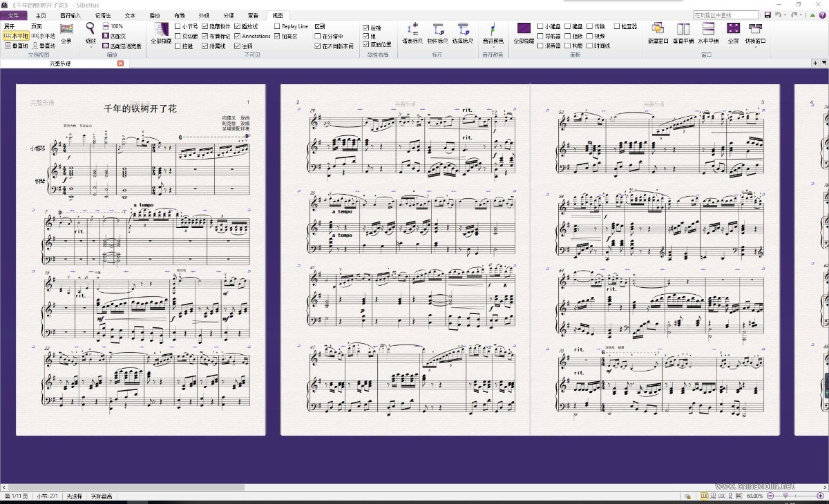This screenshot has width=829, height=504.
Task: Select spreads horizontally (展开 水平地) layout
Action: pyautogui.click(x=16, y=36)
